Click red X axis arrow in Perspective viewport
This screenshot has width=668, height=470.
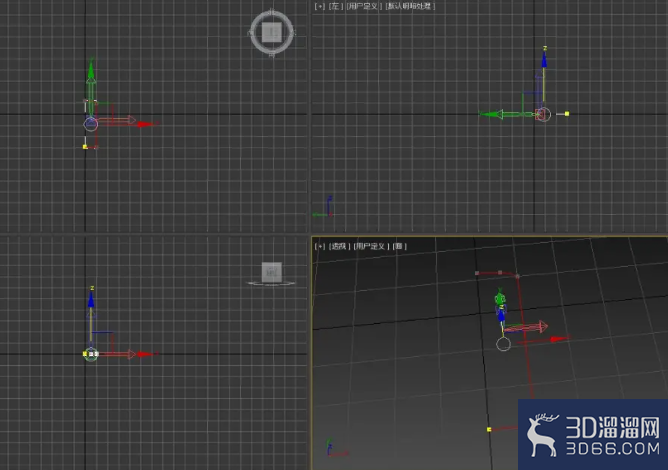click(559, 339)
